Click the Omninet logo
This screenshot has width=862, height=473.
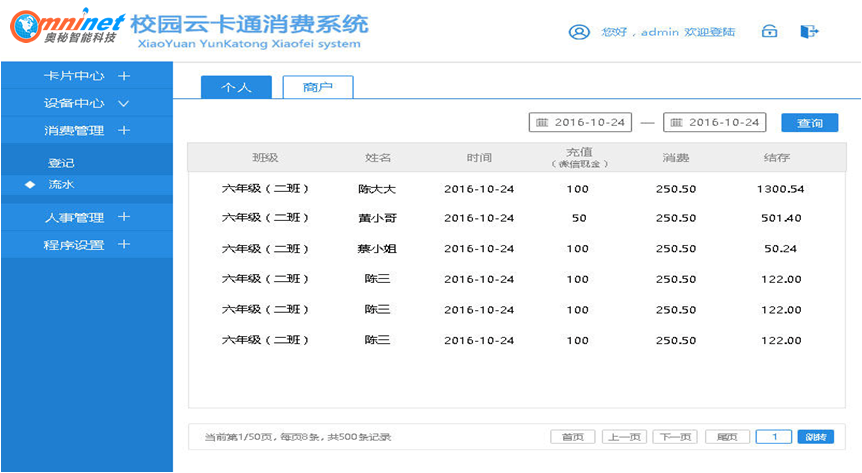pyautogui.click(x=68, y=26)
